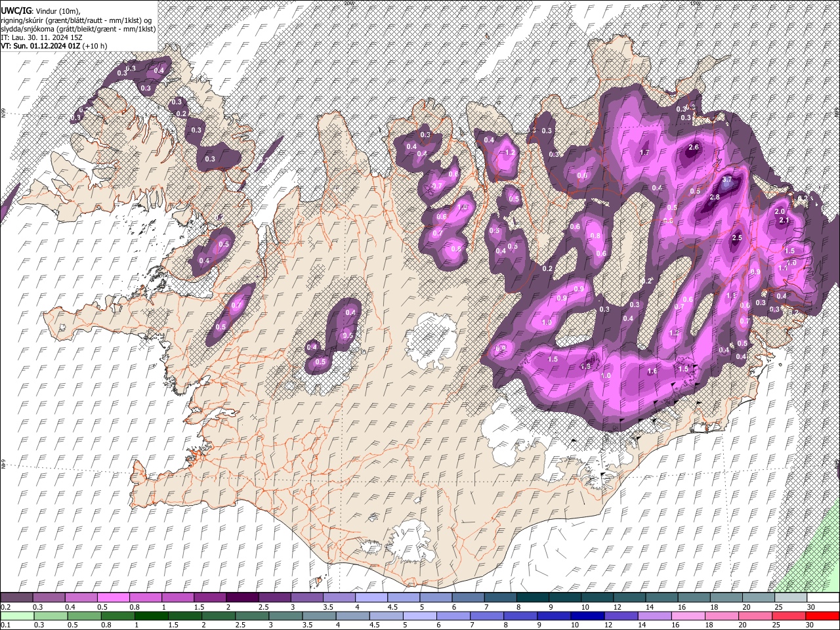840x630 pixels.
Task: Click the 3.7 snowfall peak value on the map
Action: point(726,179)
